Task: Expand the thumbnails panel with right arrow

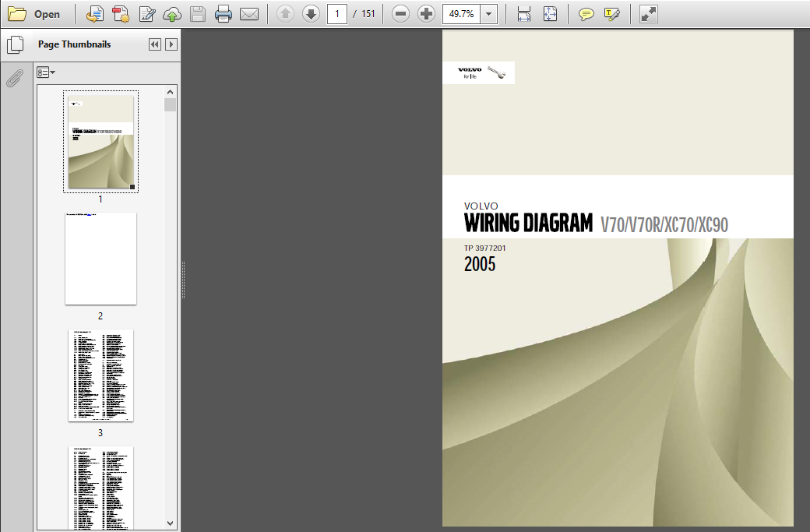Action: (x=171, y=44)
